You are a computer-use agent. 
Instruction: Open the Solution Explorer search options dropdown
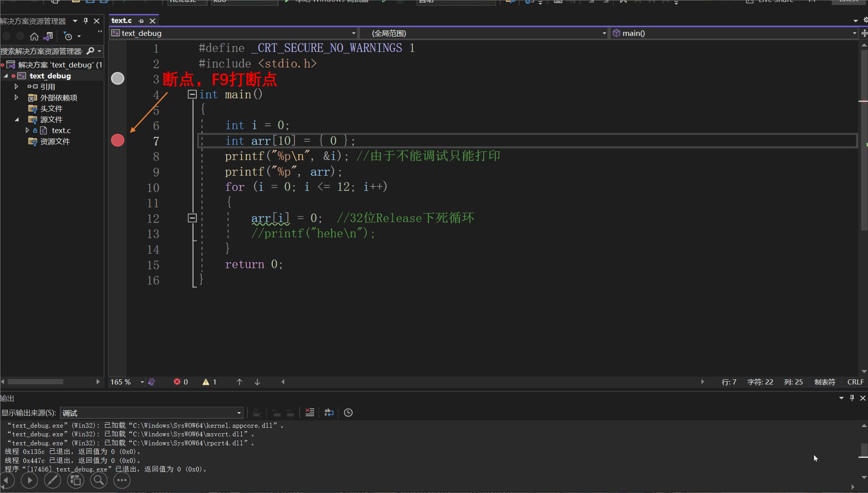(99, 51)
